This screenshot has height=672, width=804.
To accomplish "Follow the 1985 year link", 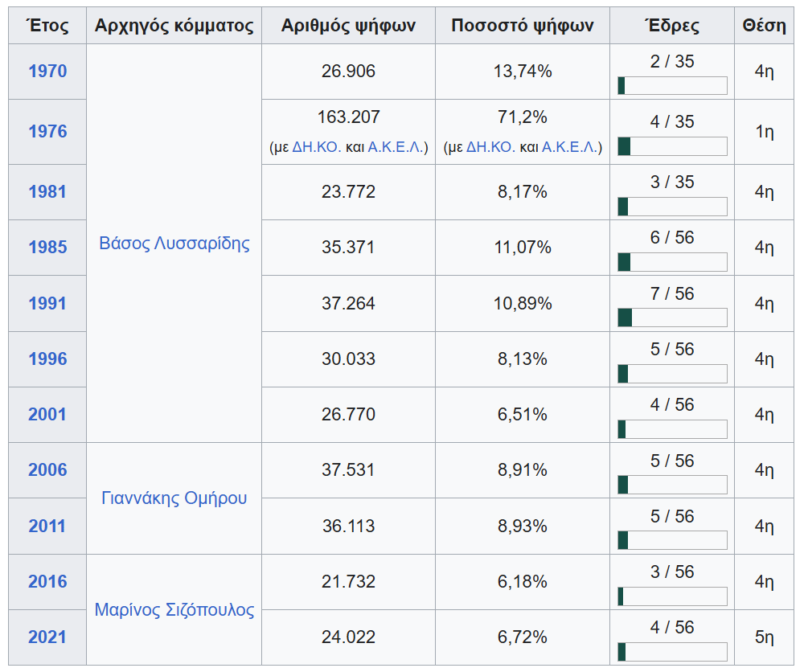I will click(x=47, y=248).
